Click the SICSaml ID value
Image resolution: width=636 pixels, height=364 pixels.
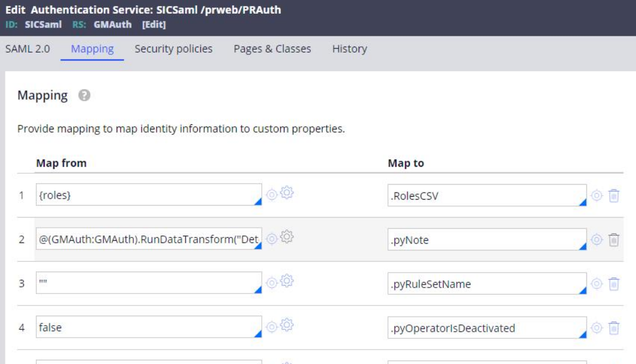pyautogui.click(x=44, y=25)
